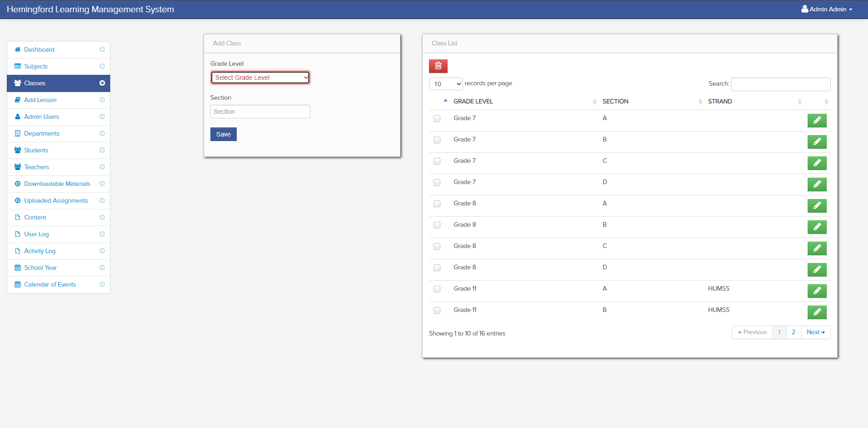Screen dimensions: 868x428
Task: Click the delete trash icon above the class list
Action: point(438,66)
